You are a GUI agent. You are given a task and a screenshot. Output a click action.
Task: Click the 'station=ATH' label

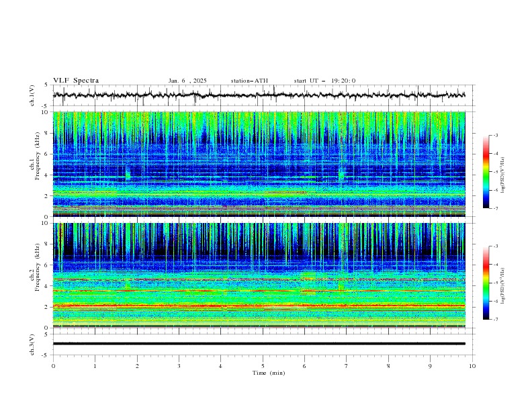click(249, 81)
